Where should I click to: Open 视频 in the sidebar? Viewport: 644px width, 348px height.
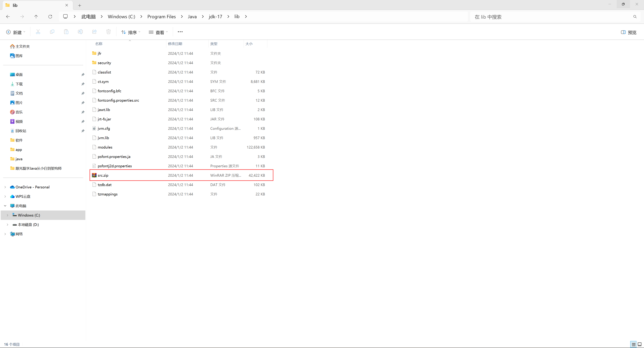point(19,122)
